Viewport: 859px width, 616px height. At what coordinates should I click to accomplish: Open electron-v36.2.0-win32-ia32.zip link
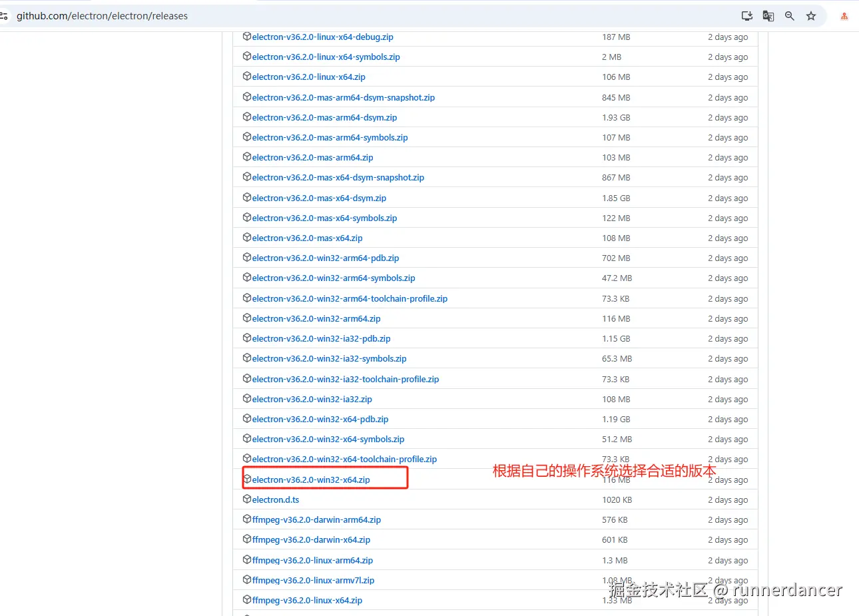click(x=312, y=399)
